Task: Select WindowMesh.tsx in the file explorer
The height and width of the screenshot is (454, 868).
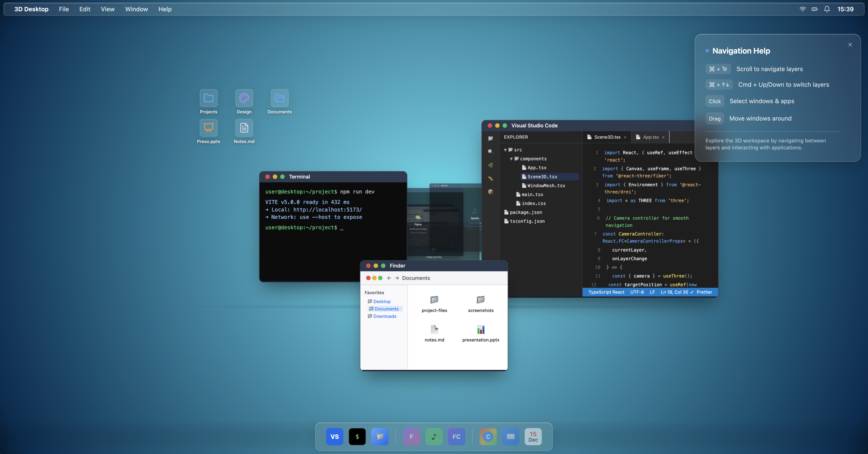Action: coord(546,186)
